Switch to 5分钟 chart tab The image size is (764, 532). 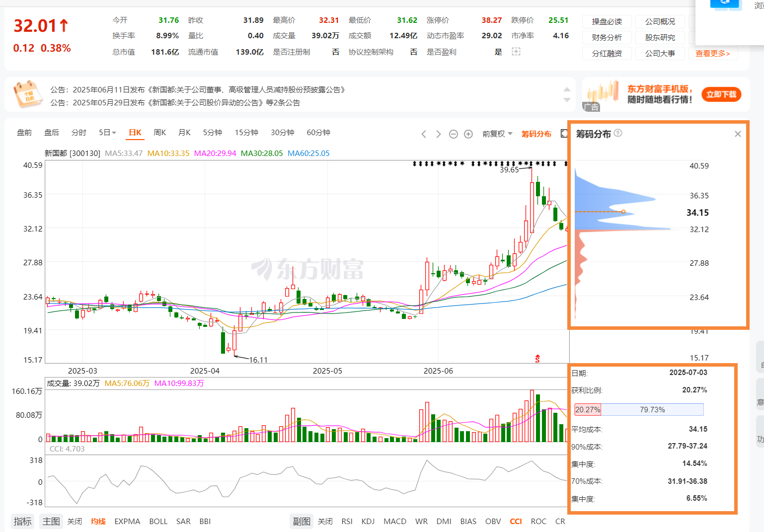coord(213,133)
